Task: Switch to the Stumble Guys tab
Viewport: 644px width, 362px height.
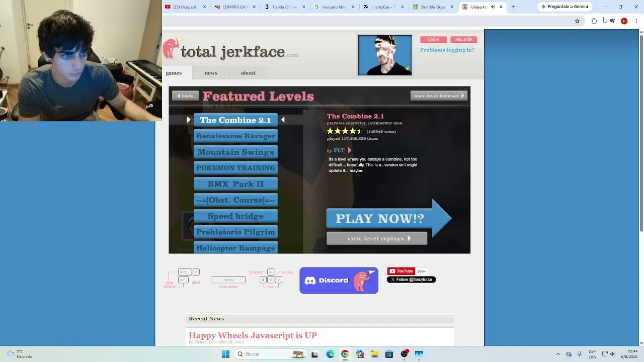Action: pyautogui.click(x=433, y=7)
